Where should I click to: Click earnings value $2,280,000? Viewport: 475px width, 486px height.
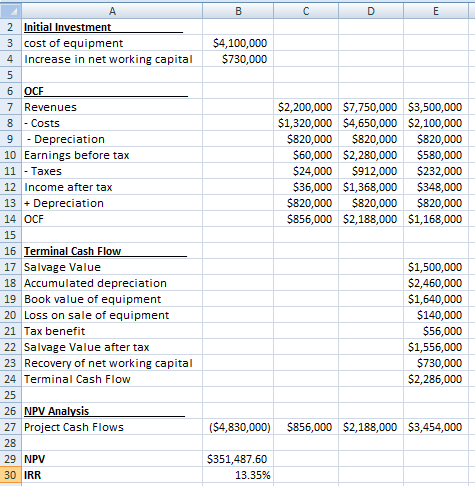click(370, 155)
